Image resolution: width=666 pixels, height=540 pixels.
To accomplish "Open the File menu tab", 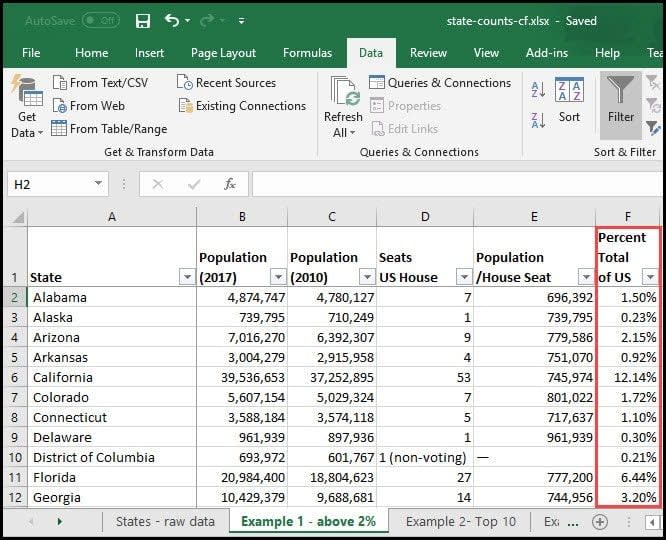I will coord(31,53).
